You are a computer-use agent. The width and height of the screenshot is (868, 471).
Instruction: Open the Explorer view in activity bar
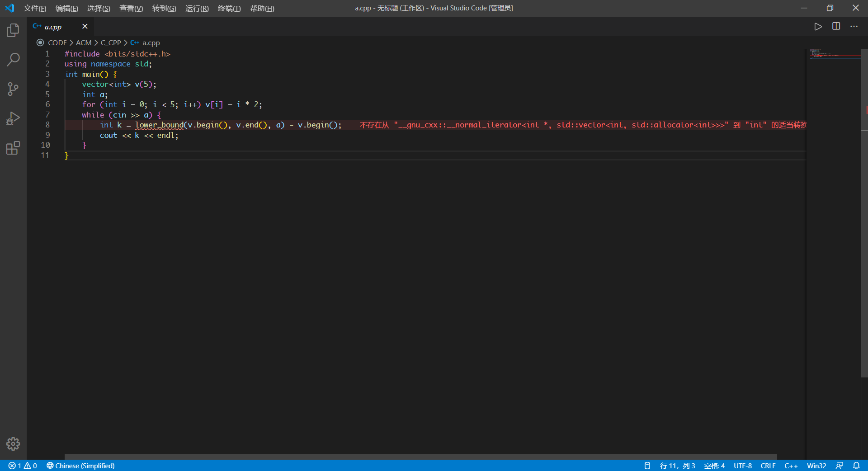[13, 30]
